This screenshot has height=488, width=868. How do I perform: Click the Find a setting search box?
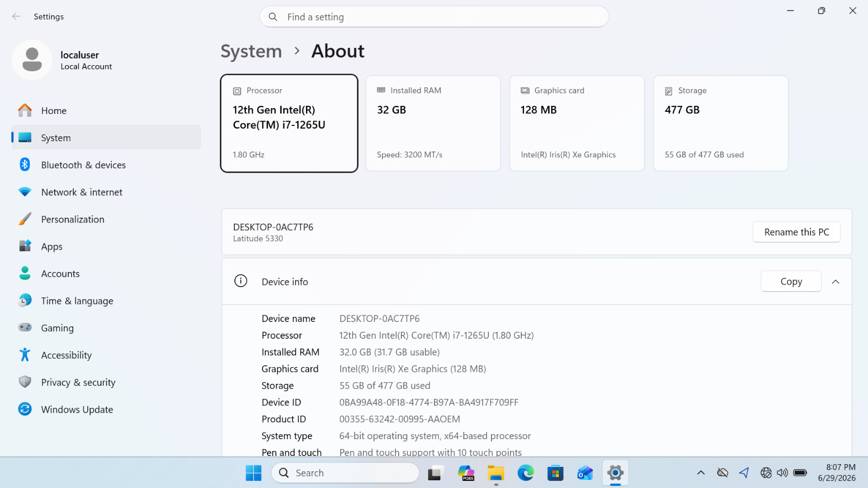[434, 17]
